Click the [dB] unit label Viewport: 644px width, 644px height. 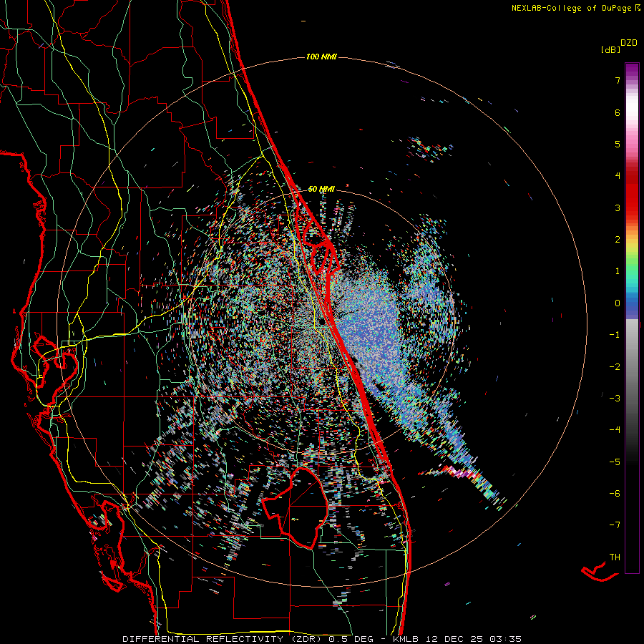click(610, 49)
